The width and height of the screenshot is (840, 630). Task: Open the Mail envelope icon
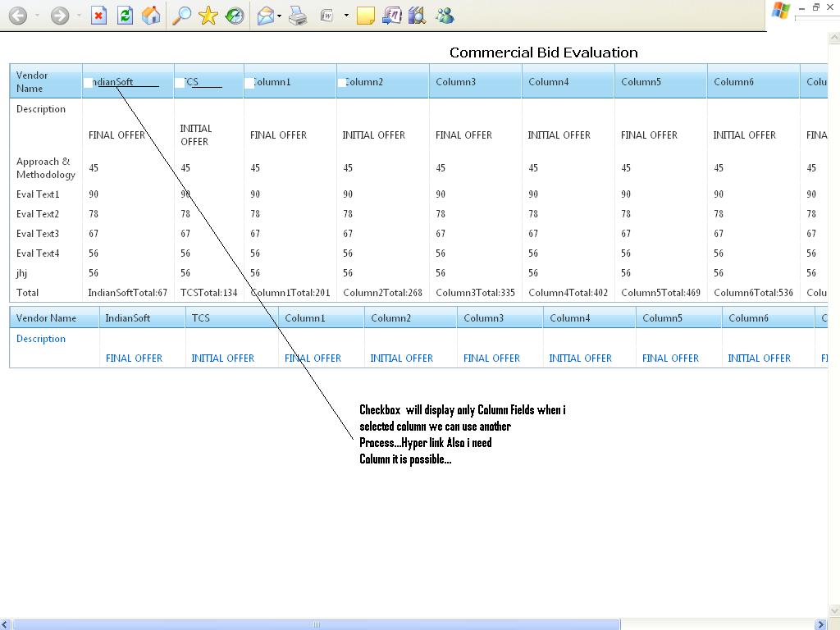point(265,16)
